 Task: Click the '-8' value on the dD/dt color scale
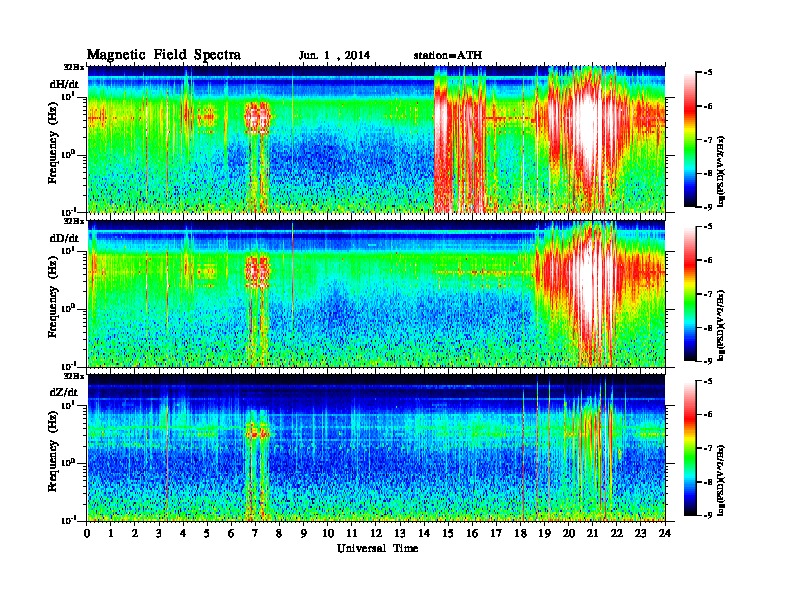coord(708,328)
